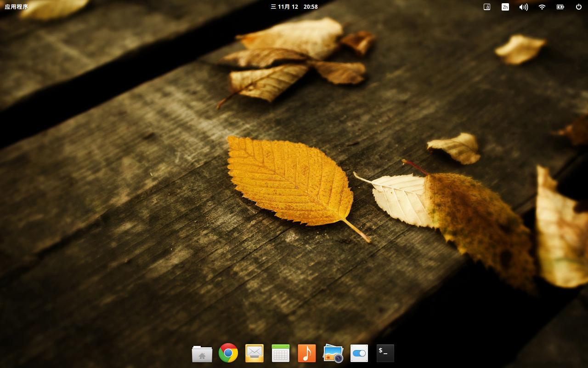Open the sound volume indicator
The width and height of the screenshot is (588, 368).
coord(524,7)
